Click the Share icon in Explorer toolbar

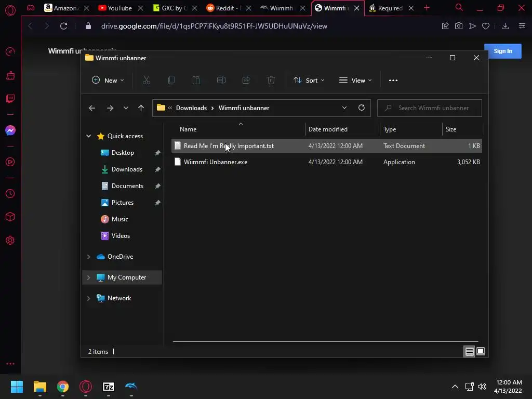coord(246,80)
